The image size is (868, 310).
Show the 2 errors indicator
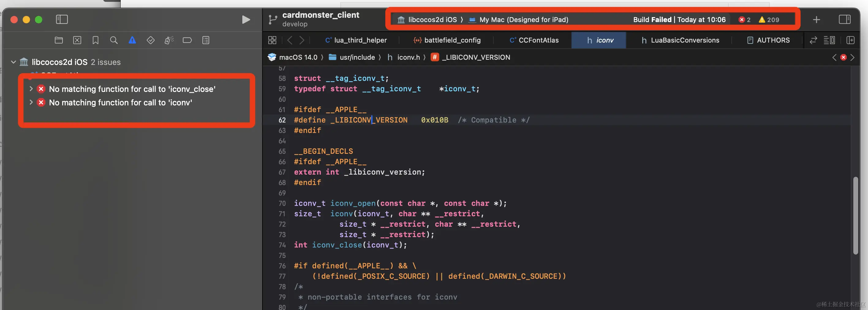[x=744, y=20]
